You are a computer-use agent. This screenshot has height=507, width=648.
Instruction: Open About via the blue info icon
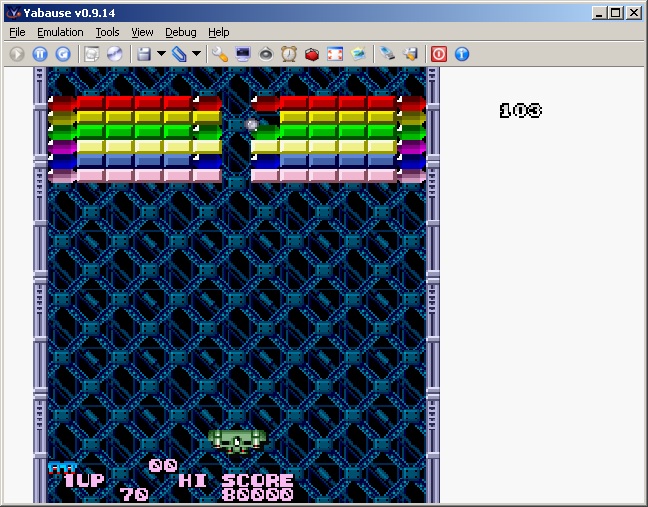tap(462, 54)
